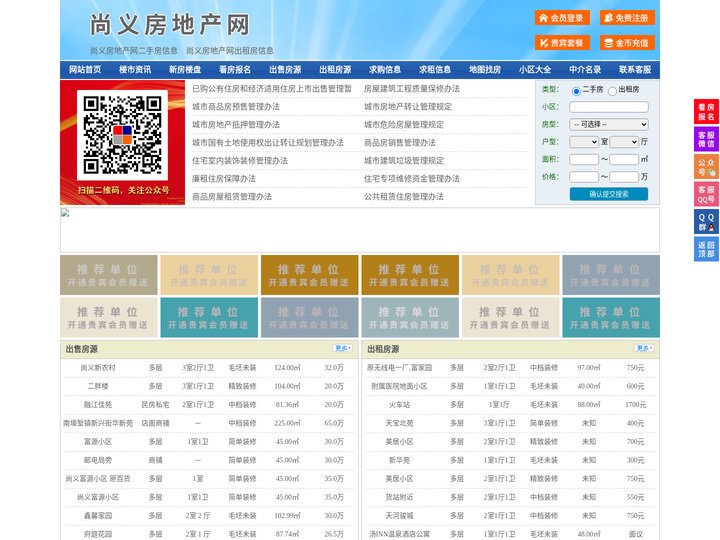The height and width of the screenshot is (540, 720).
Task: Open 廉租住房保障办法 link
Action: (224, 178)
